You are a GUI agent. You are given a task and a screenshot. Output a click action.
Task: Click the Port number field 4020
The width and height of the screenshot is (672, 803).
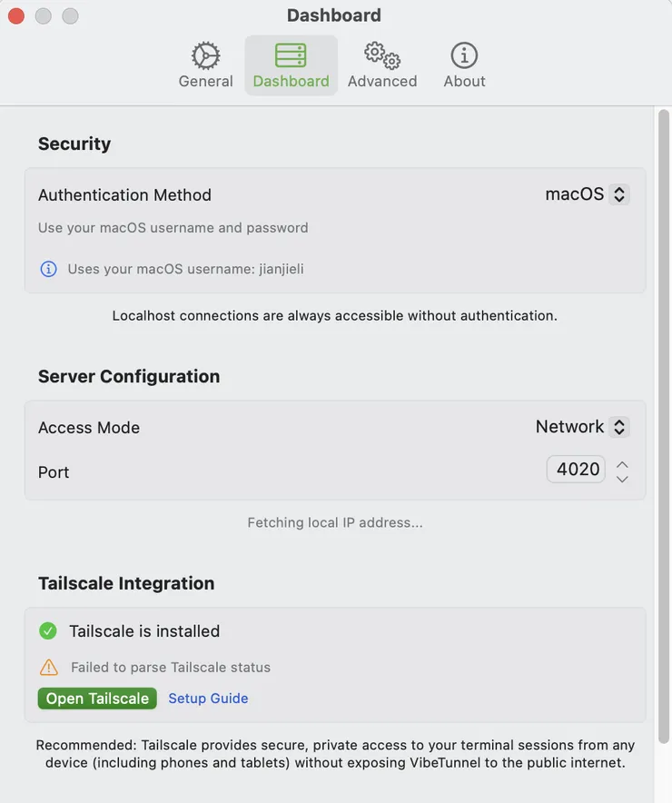pos(577,470)
